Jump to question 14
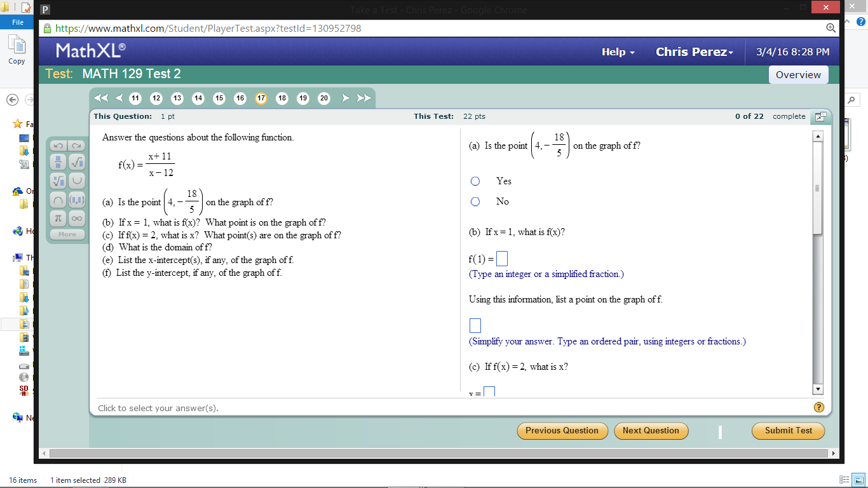 (x=198, y=98)
